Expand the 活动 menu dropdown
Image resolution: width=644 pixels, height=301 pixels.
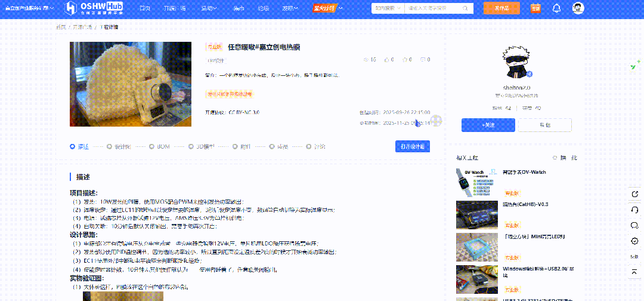[x=209, y=8]
